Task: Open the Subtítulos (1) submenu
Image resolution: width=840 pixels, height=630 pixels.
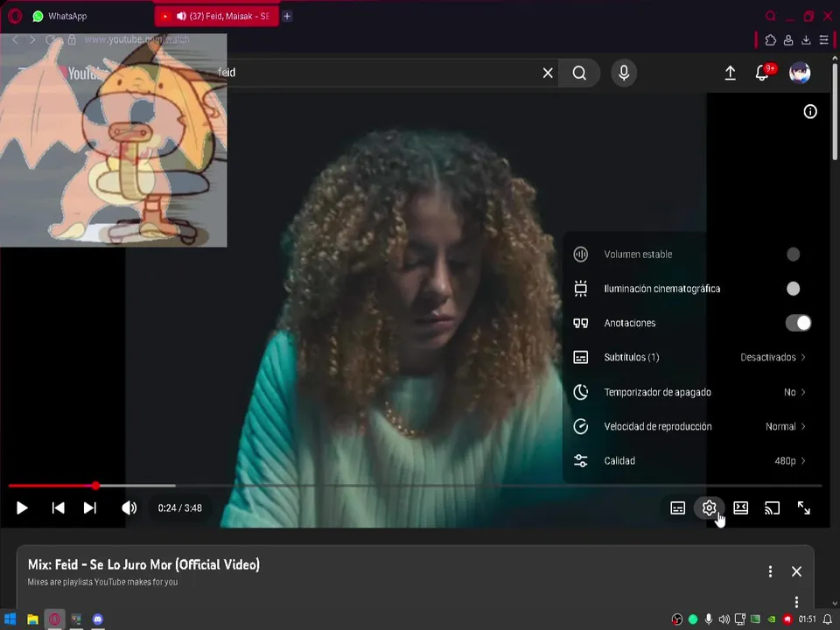Action: pos(689,357)
